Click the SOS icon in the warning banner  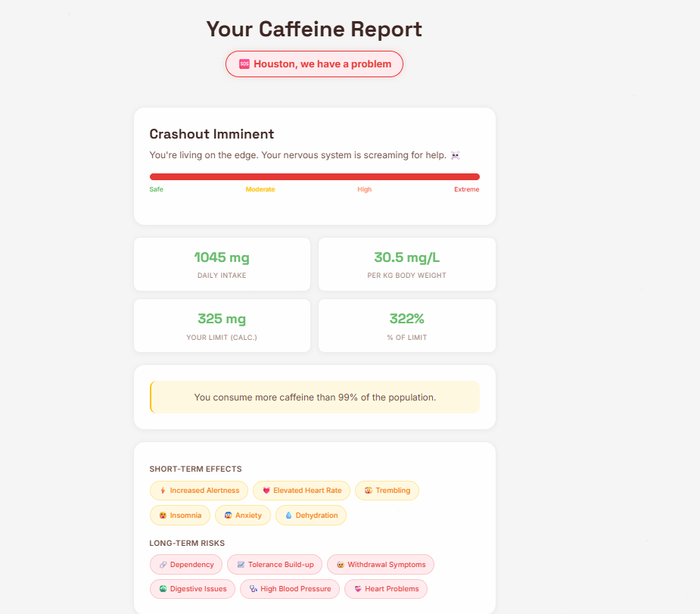click(244, 64)
